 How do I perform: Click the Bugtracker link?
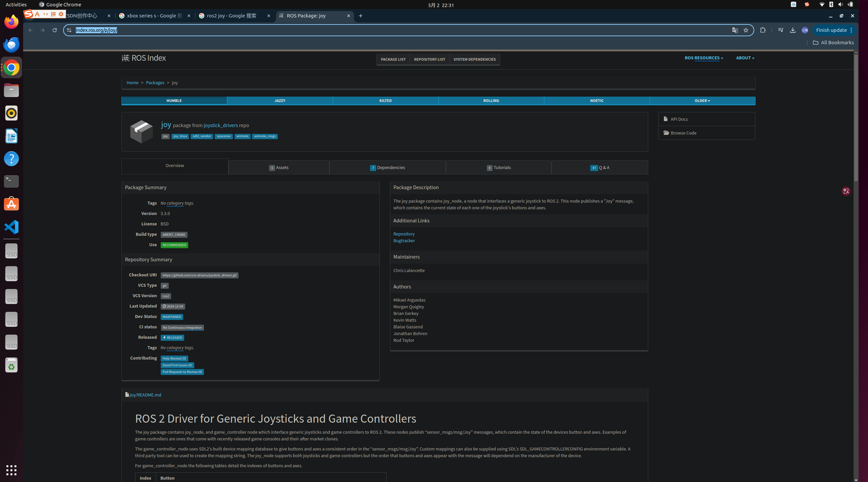pyautogui.click(x=404, y=240)
